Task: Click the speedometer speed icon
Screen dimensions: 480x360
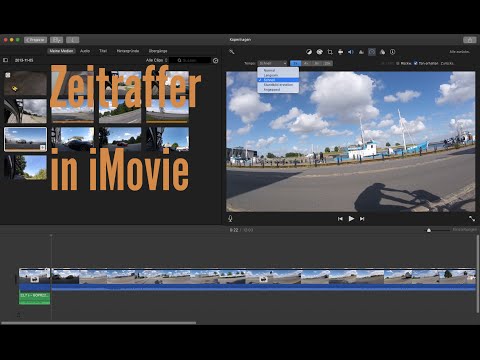Action: [372, 52]
